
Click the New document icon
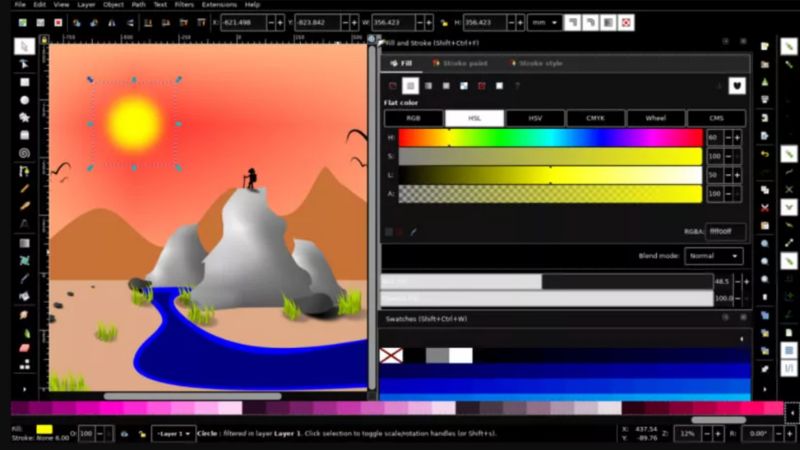pos(764,46)
